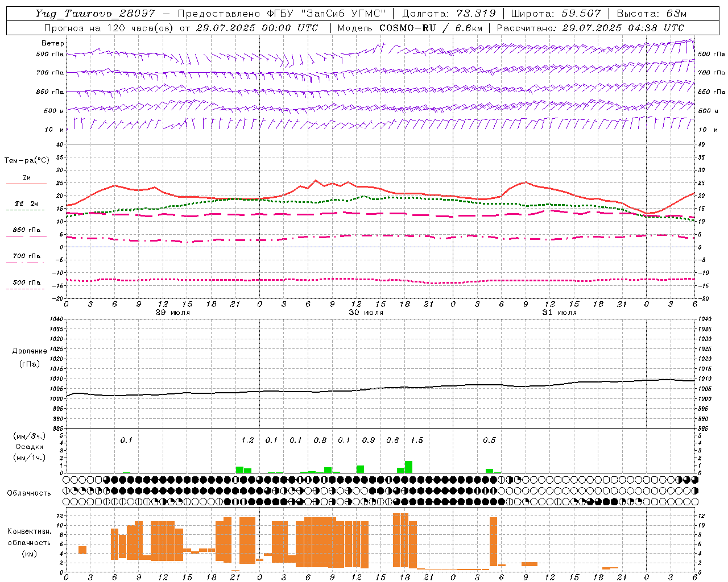Image resolution: width=728 pixels, height=582 pixels.
Task: Click the red 2м temperature legend line
Action: (x=26, y=184)
